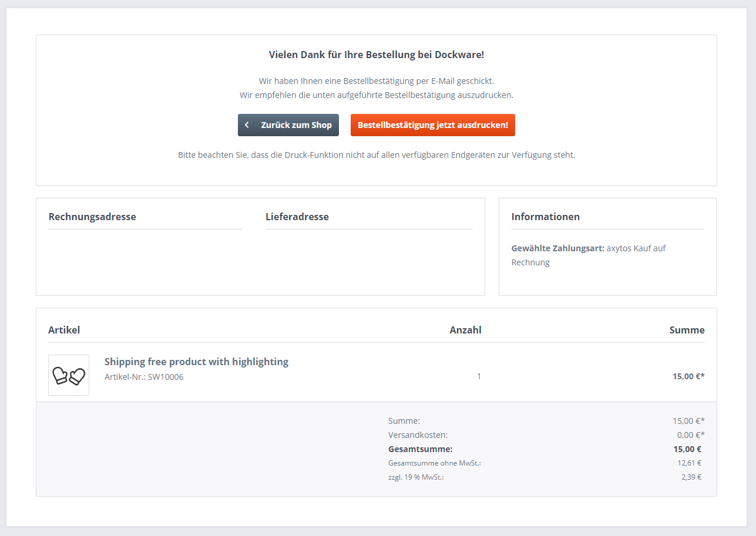Screen dimensions: 756x536
Task: Click the Vielen Dank für Ihre Bestellung heading
Action: (377, 55)
